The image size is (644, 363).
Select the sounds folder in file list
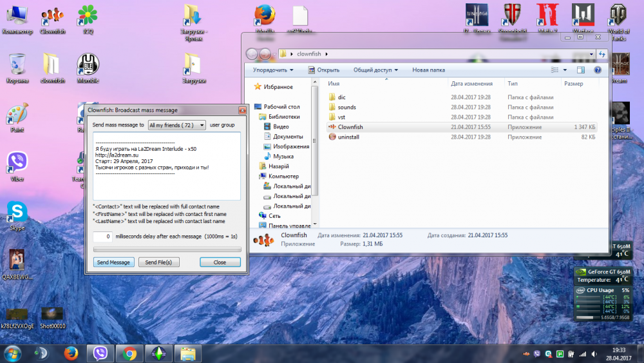pos(346,107)
